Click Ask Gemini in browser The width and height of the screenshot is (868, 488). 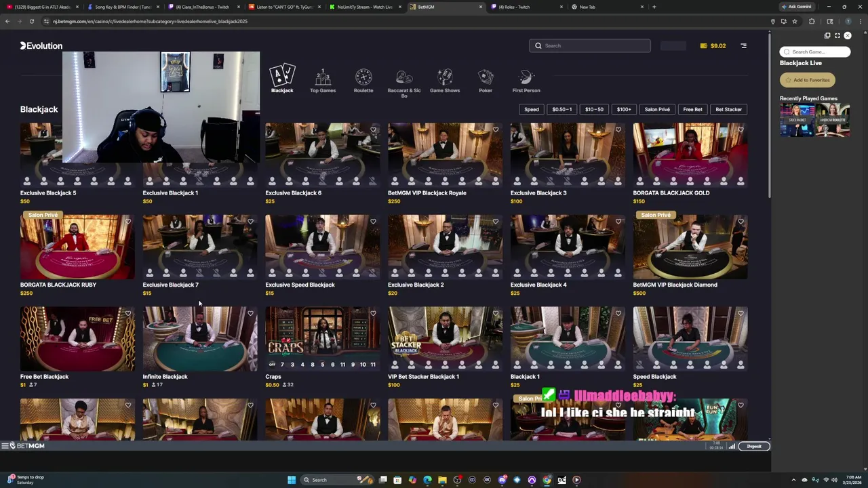[x=797, y=7]
